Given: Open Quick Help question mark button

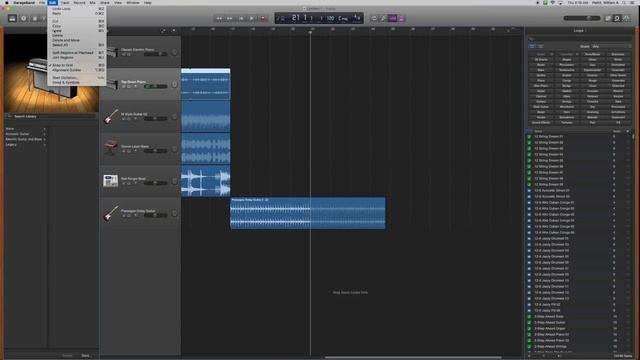Looking at the screenshot, I should 23,18.
